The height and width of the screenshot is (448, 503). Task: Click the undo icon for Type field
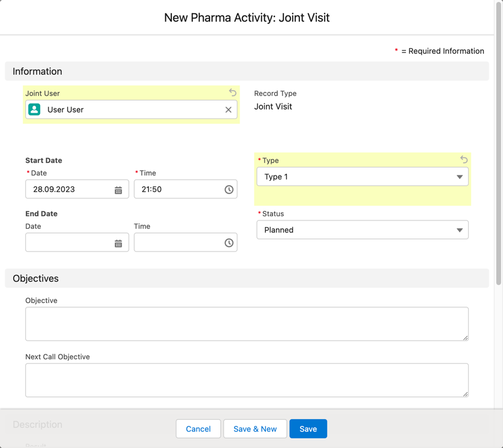[x=463, y=160]
